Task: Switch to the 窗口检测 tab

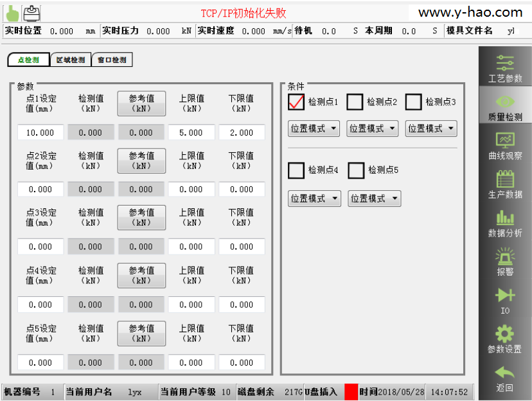Action: click(112, 60)
